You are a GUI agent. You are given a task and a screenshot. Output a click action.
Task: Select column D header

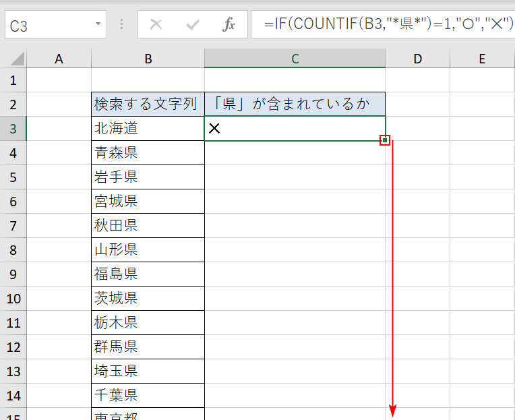[417, 59]
